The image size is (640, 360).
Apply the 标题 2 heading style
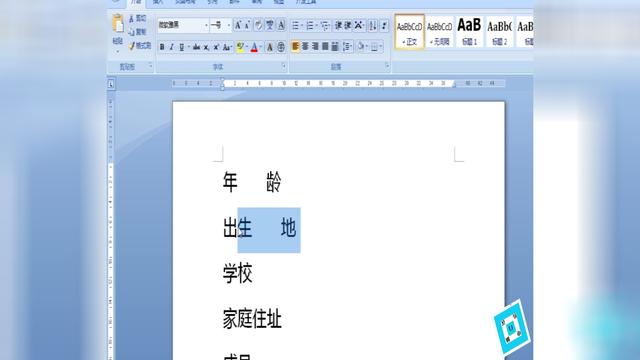click(500, 32)
